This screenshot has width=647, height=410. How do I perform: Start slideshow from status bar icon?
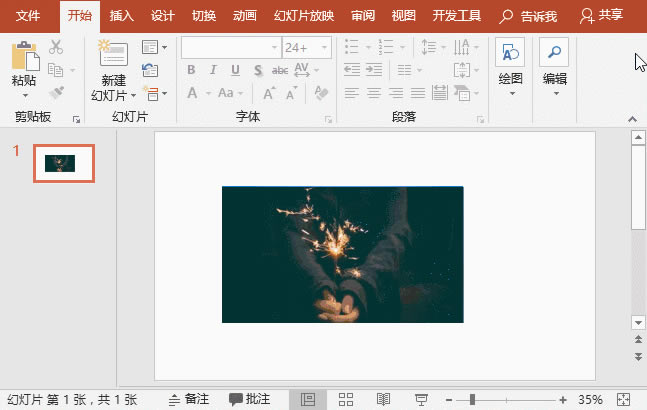[421, 399]
